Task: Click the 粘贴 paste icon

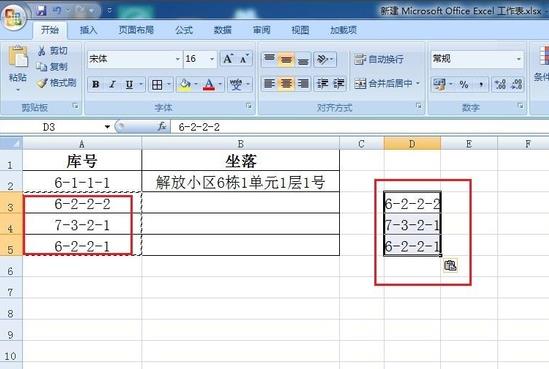Action: coord(18,56)
